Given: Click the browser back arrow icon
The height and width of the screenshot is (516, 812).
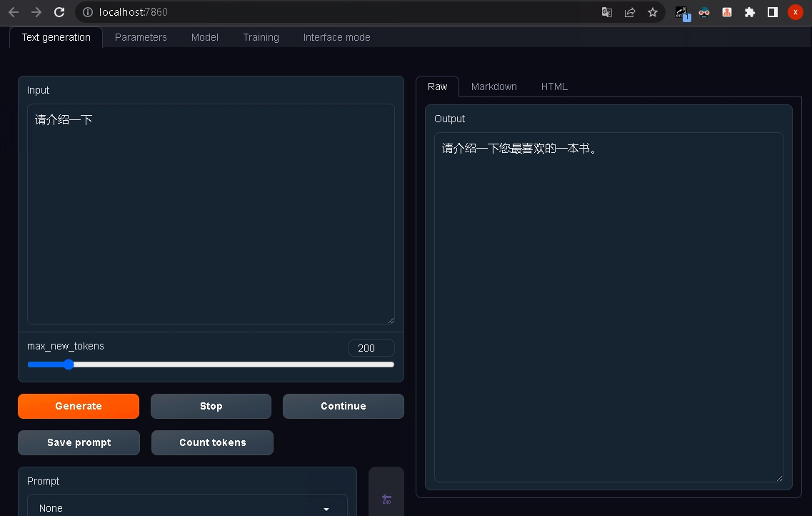Looking at the screenshot, I should tap(13, 12).
